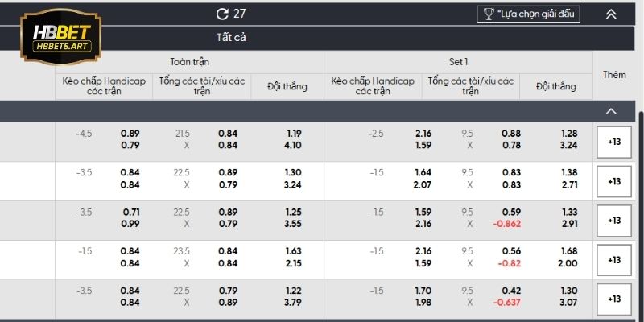Viewport: 644px width, 322px height.
Task: Expand the first match's +13 more bets
Action: coord(614,142)
